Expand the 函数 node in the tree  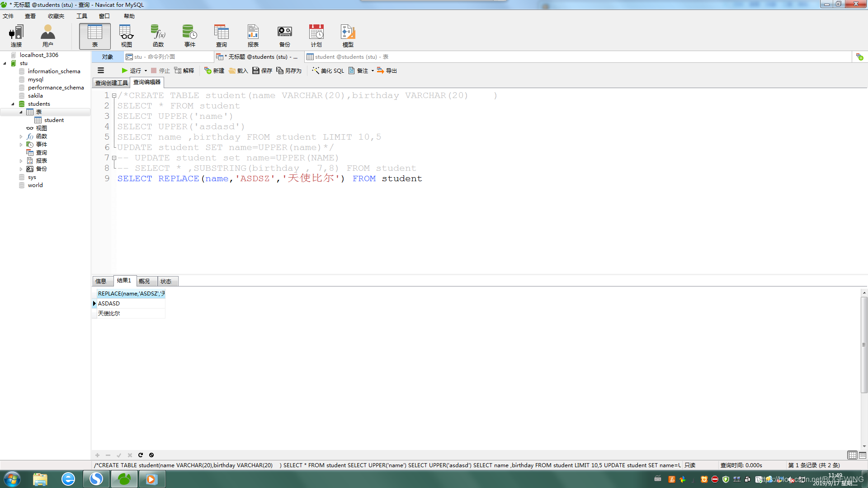(x=21, y=136)
